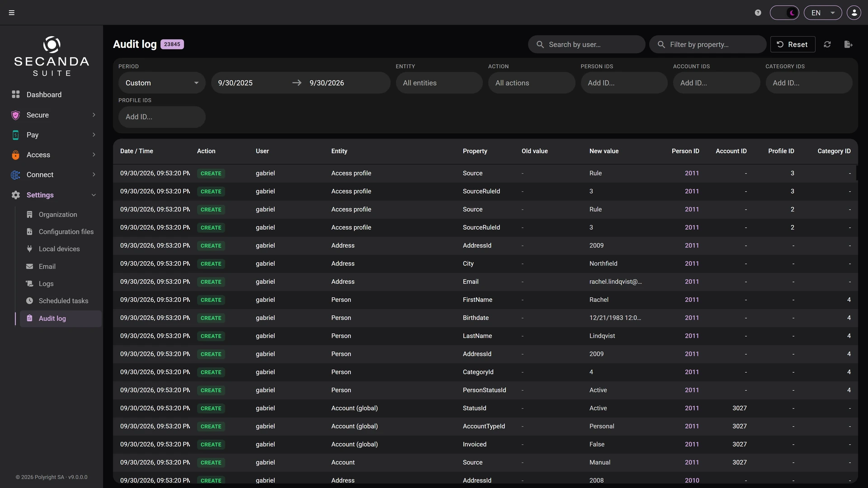Click the Connect globe icon
868x488 pixels.
coord(15,174)
